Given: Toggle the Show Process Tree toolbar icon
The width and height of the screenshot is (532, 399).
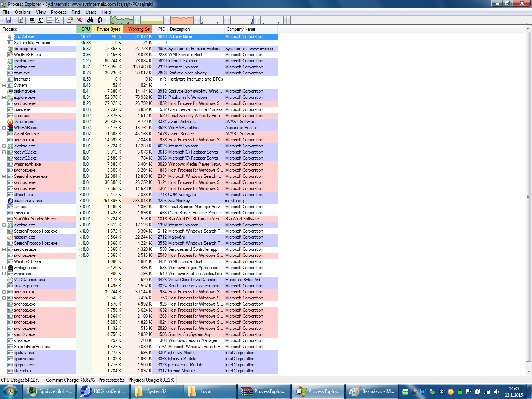Looking at the screenshot, I should click(41, 20).
